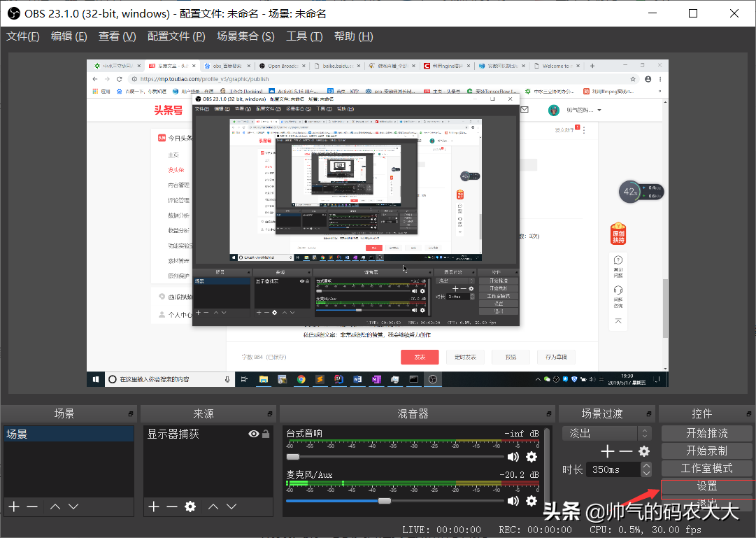Open the 场景集合(S) menu
This screenshot has height=538, width=756.
tap(245, 36)
